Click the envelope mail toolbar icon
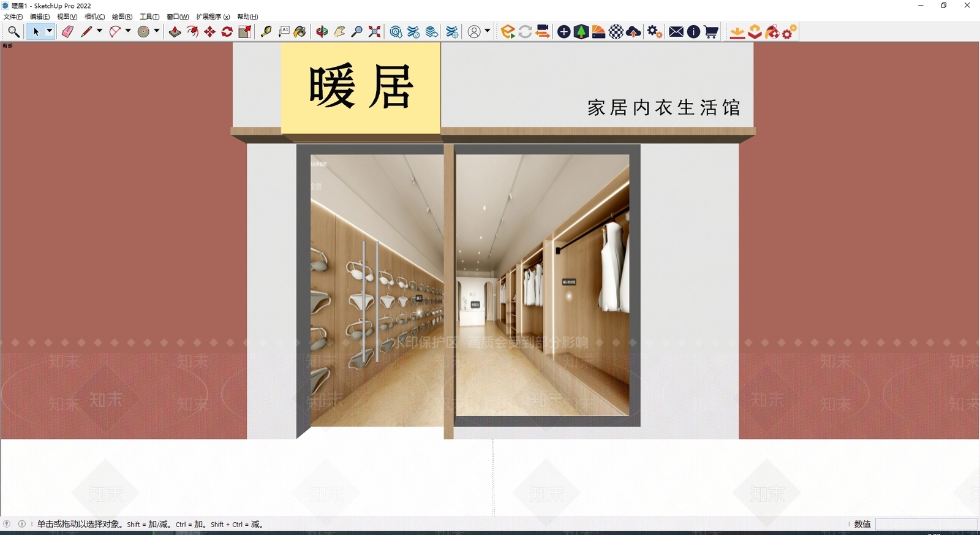The height and width of the screenshot is (535, 980). [676, 32]
